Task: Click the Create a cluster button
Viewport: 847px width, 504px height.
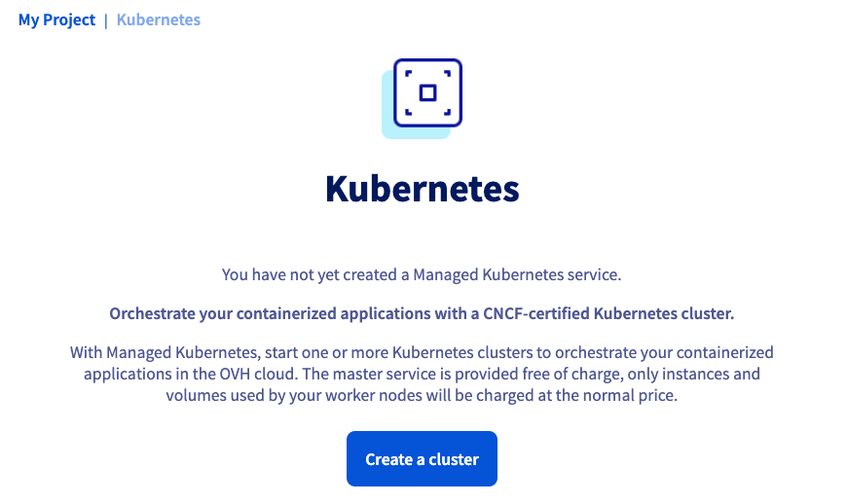Action: (x=422, y=458)
